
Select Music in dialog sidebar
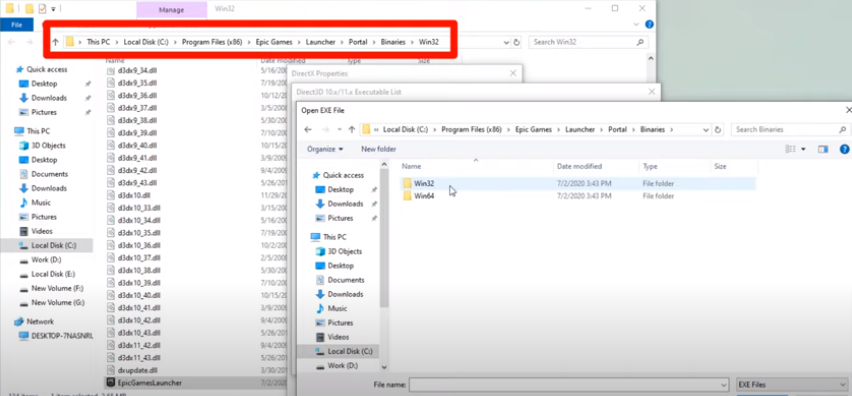(x=337, y=308)
